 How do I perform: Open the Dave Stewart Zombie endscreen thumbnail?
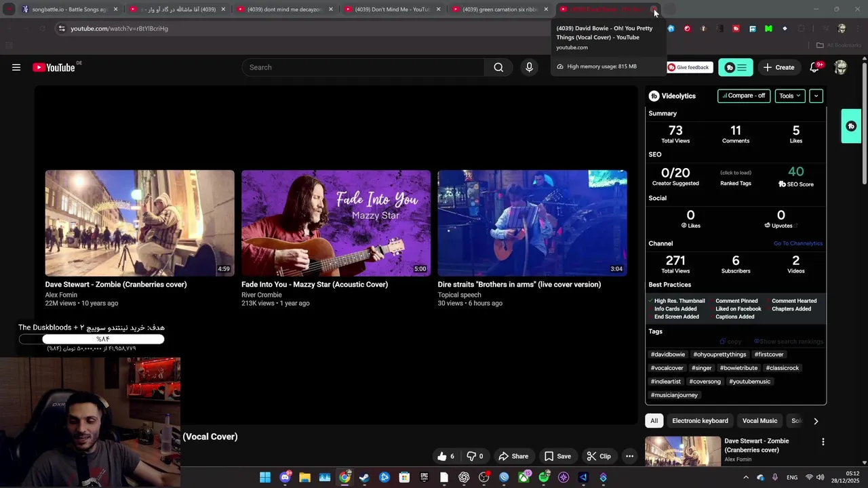coord(140,223)
